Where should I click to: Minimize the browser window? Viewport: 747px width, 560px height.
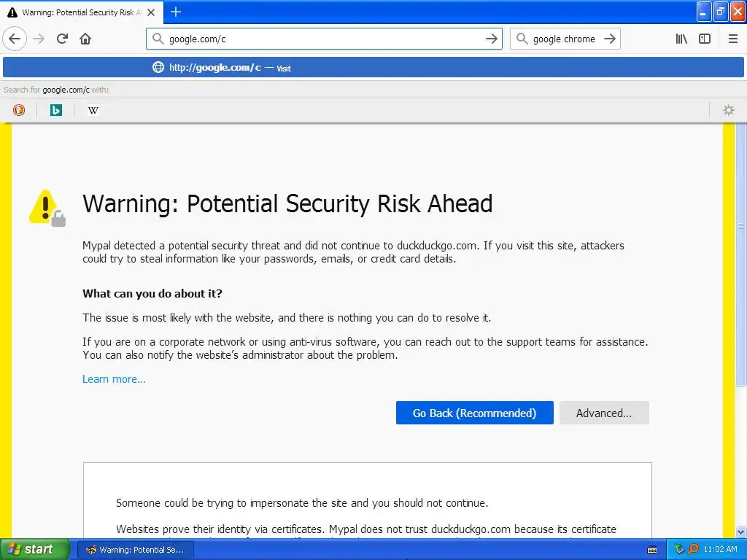pyautogui.click(x=704, y=12)
